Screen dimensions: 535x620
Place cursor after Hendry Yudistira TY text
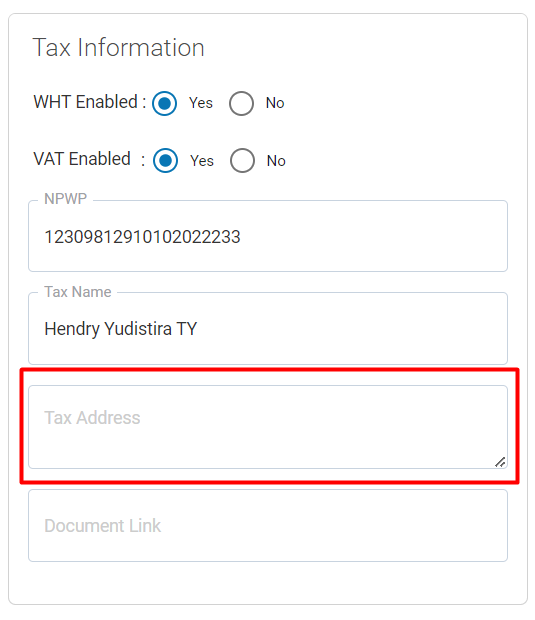pos(197,329)
